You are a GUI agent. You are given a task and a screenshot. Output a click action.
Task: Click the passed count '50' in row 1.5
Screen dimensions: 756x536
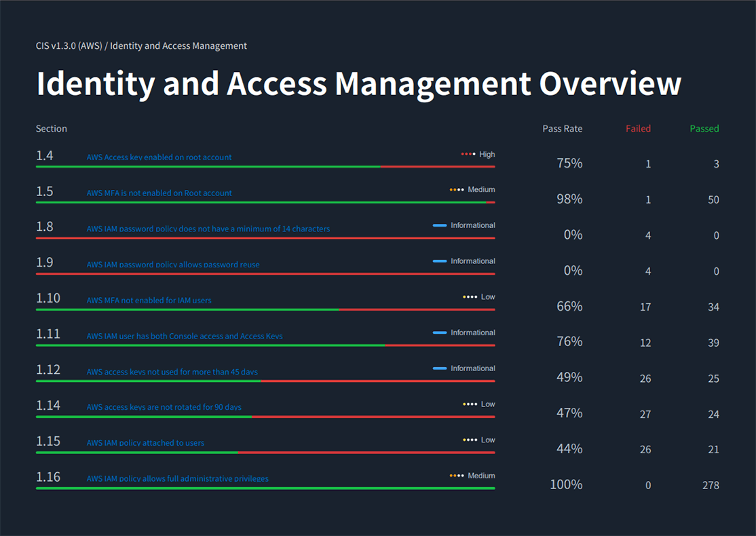[x=713, y=199]
